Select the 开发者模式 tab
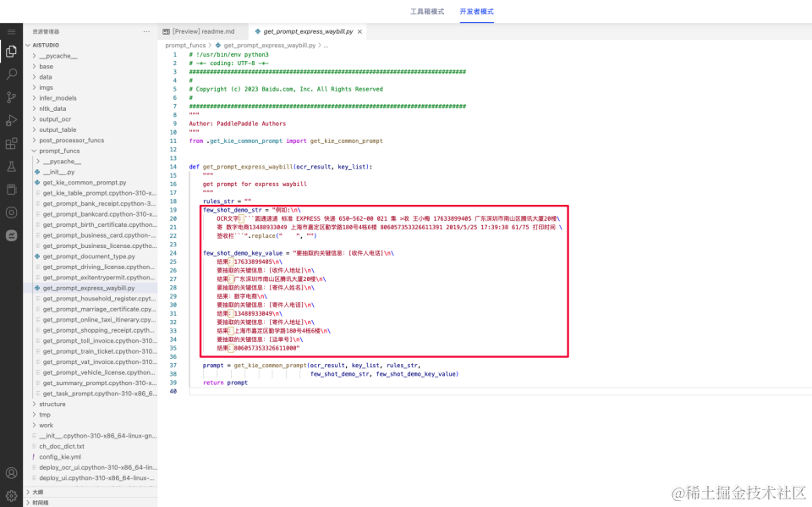The height and width of the screenshot is (507, 812). click(476, 11)
